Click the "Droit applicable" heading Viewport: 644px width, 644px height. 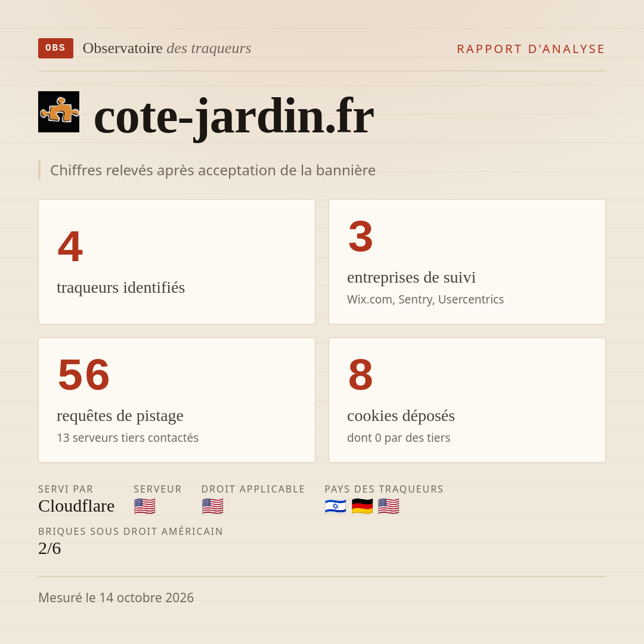(x=253, y=489)
